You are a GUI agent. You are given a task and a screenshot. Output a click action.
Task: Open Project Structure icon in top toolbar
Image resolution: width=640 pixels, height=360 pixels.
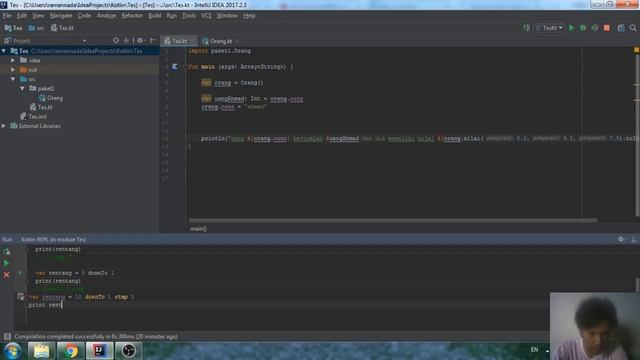point(621,28)
